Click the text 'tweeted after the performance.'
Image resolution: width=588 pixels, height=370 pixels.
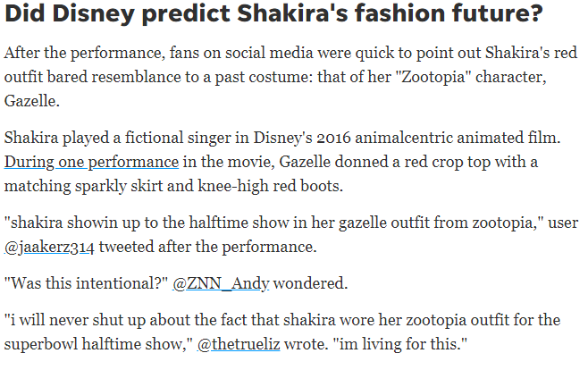(207, 247)
